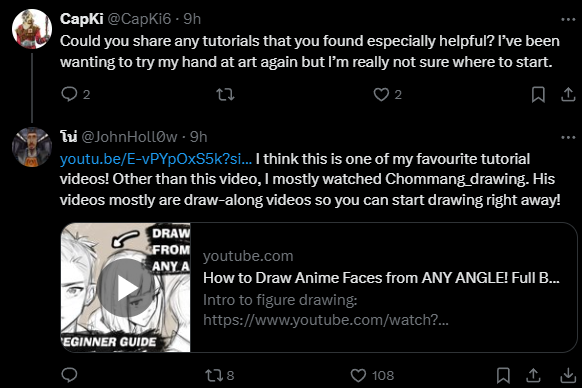Screen dimensions: 582x388
Task: Reply to JohnHoll0w's tweet
Action: 69,375
